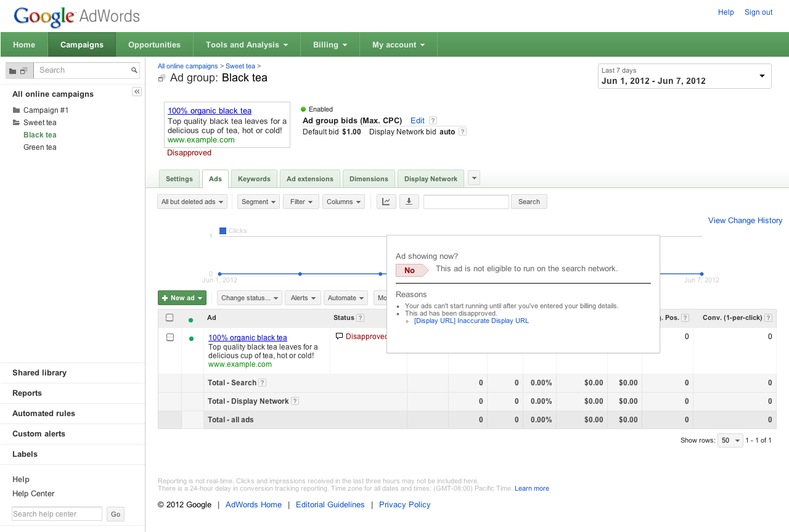Open Total - Search help icon
Screen dimensions: 789x532
click(262, 383)
